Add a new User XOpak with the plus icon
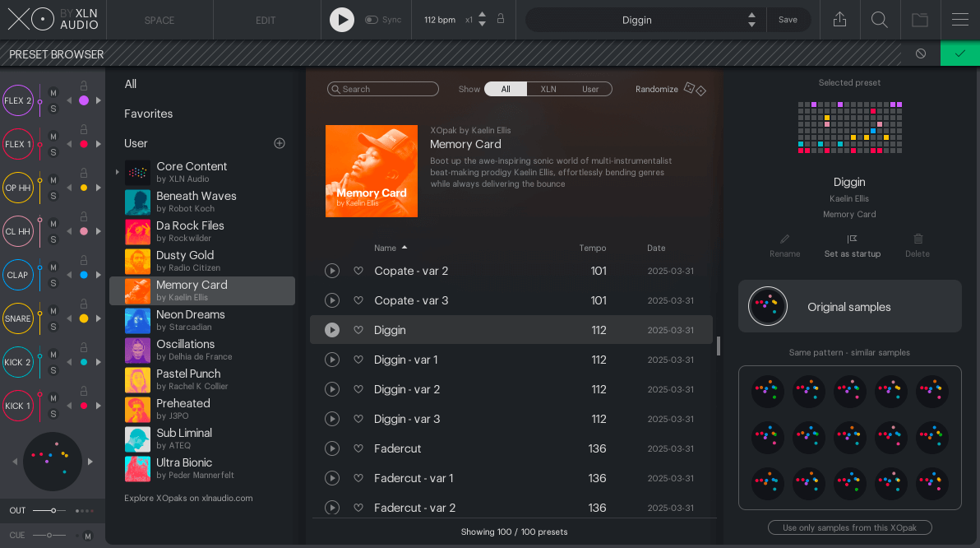980x548 pixels. click(x=280, y=142)
